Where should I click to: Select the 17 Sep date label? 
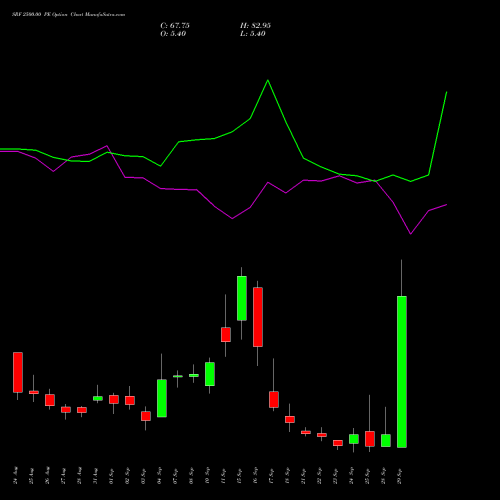(x=272, y=475)
